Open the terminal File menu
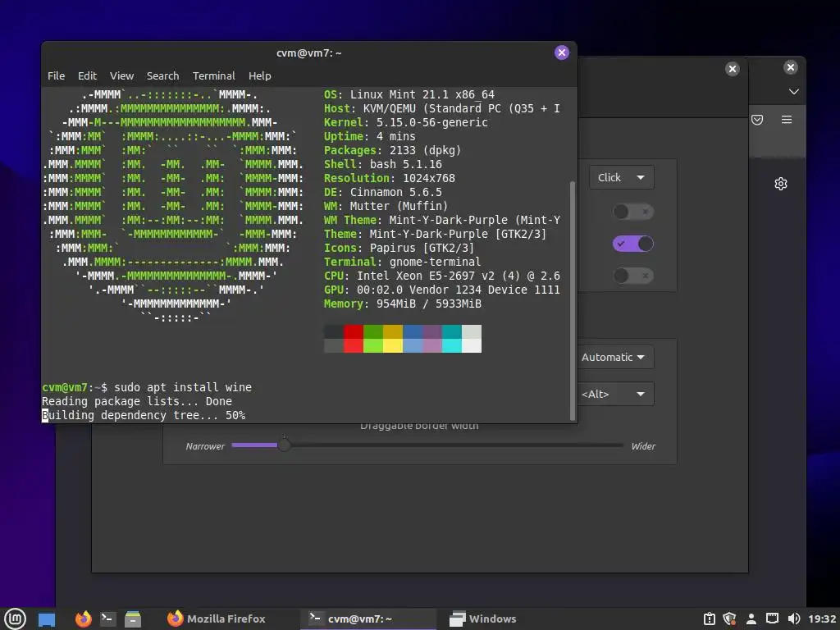Viewport: 840px width, 630px height. 57,75
